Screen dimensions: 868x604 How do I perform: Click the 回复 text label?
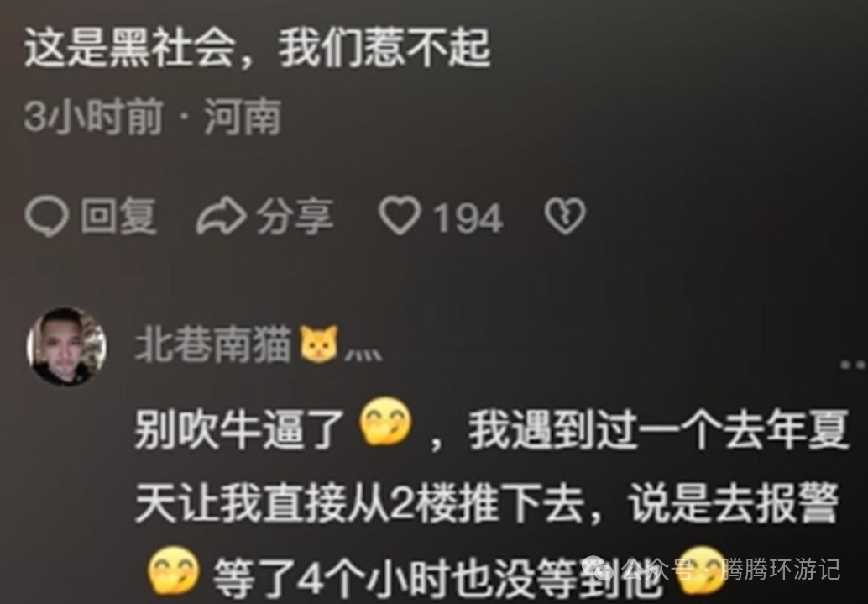tap(118, 217)
